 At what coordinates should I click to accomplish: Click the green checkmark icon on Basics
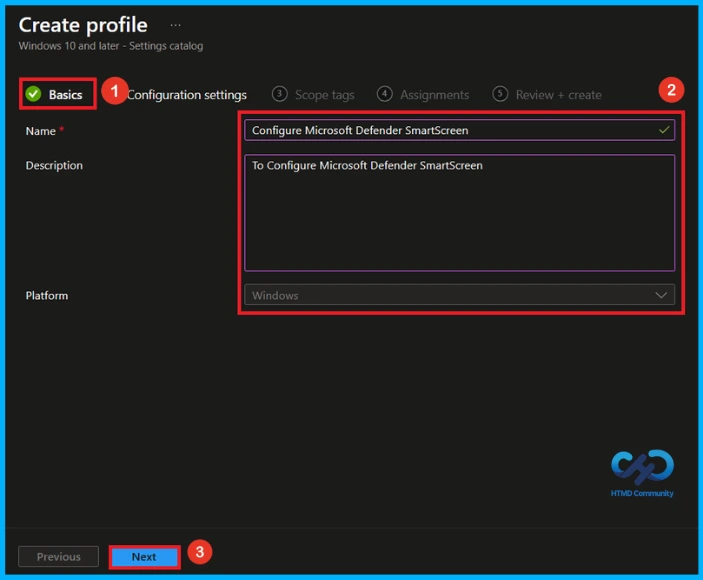point(33,94)
